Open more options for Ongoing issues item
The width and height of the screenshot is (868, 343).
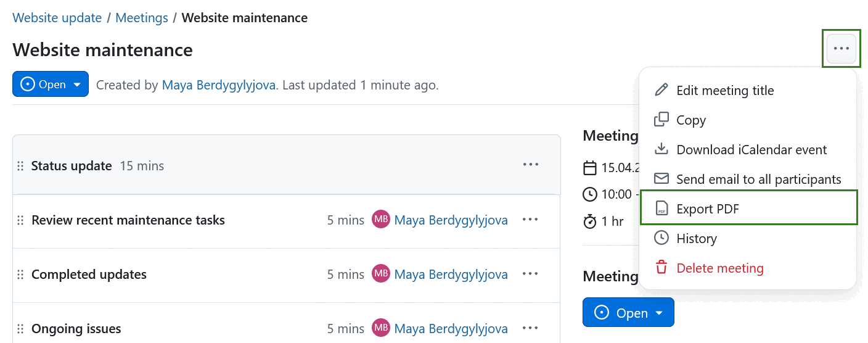click(x=530, y=328)
